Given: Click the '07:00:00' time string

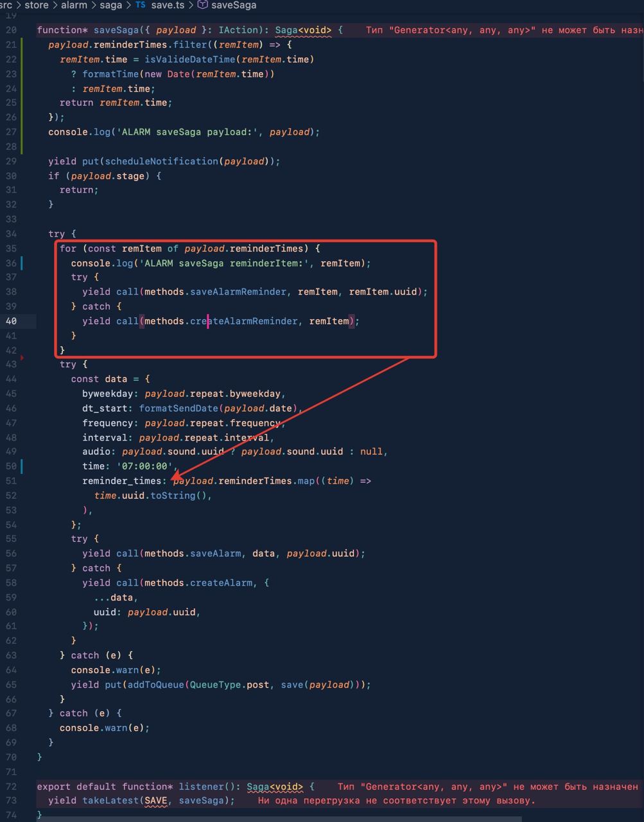Looking at the screenshot, I should [x=144, y=466].
